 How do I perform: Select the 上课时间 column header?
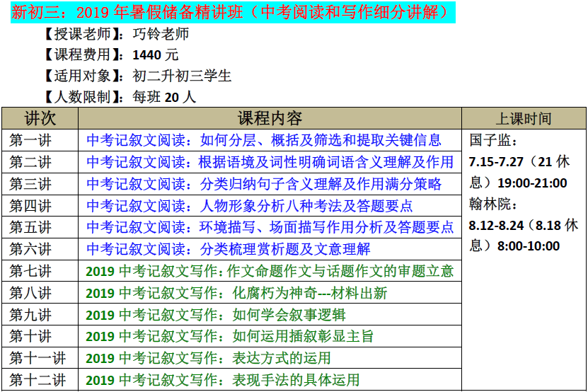coord(523,119)
